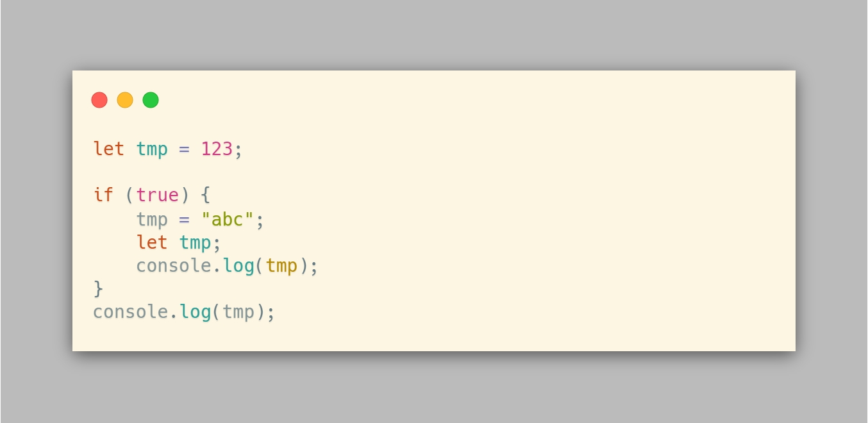Screen dimensions: 868x423
Task: Click the indented 'console' inside the if block
Action: coord(173,266)
